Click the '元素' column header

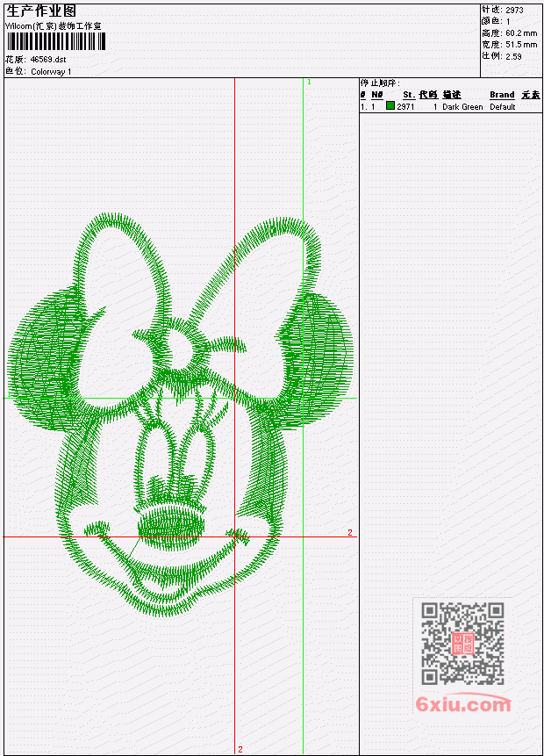tap(531, 95)
